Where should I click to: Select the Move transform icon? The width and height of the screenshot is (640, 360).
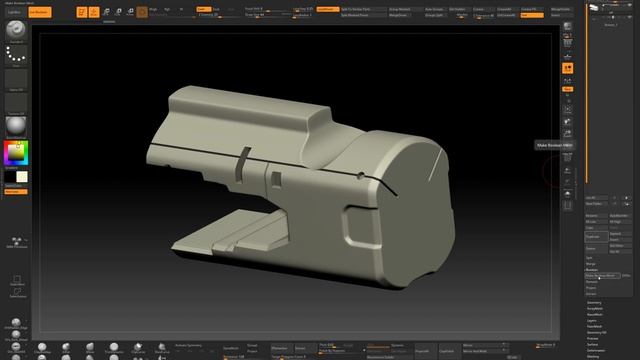(106, 12)
